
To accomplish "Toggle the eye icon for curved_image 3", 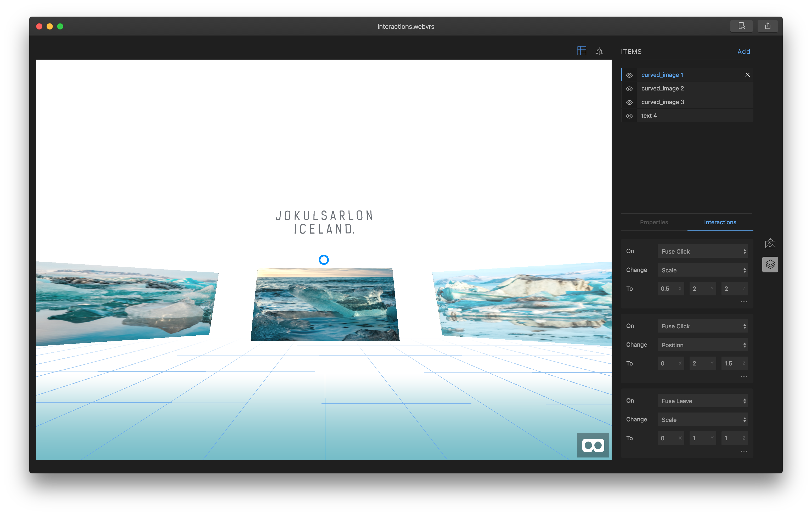I will coord(630,102).
